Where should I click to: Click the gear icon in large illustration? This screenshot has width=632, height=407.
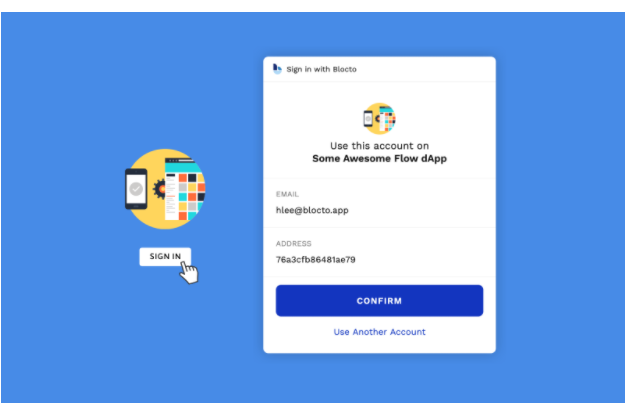[160, 189]
